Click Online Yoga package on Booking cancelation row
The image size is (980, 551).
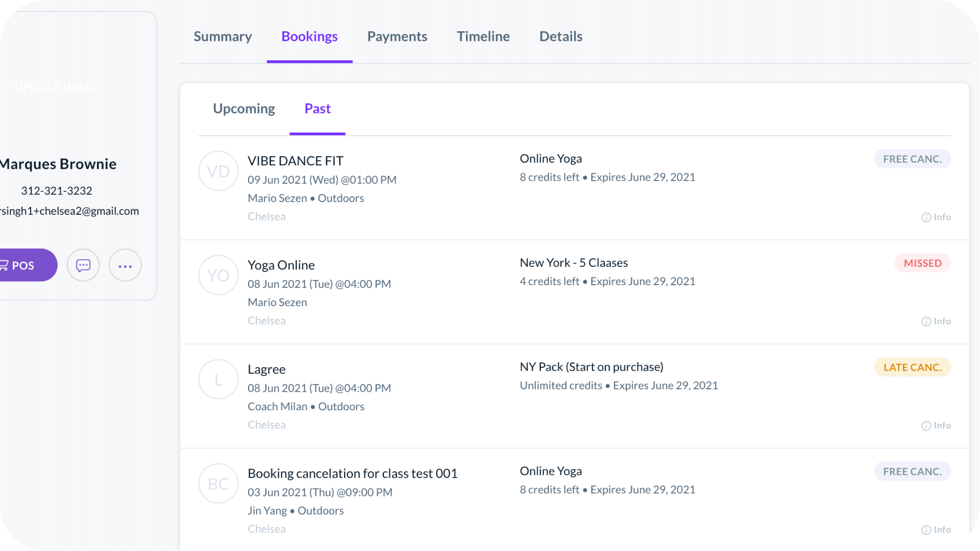(551, 471)
